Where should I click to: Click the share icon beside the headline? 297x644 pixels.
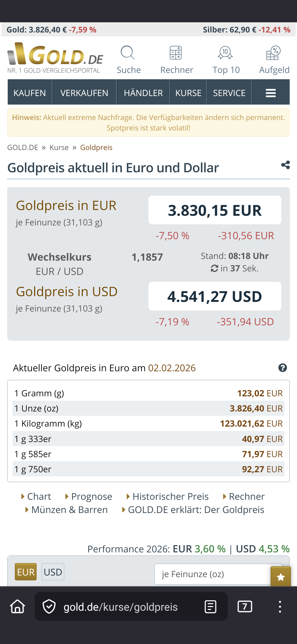pyautogui.click(x=285, y=165)
